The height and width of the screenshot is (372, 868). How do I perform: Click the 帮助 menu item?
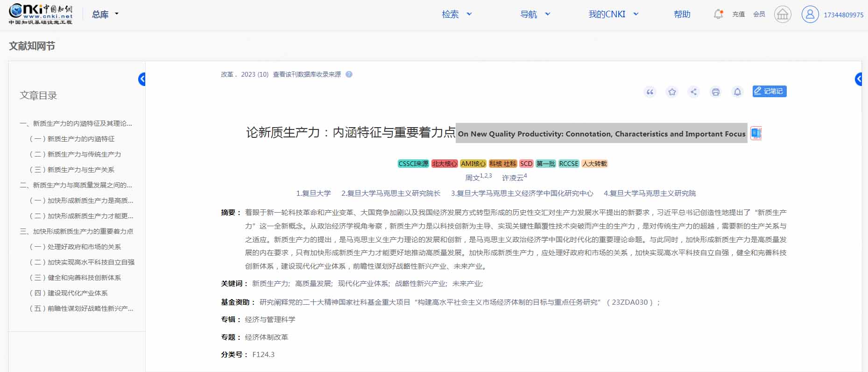682,14
